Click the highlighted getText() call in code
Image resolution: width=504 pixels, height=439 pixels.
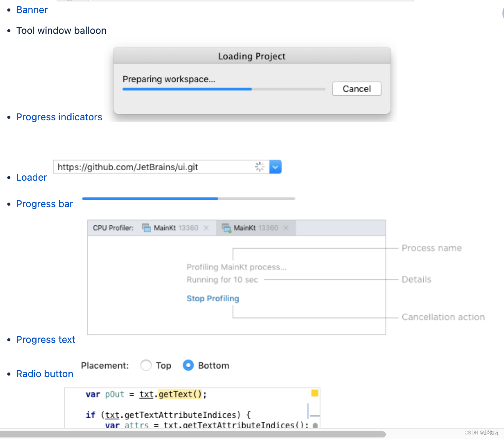[x=180, y=394]
